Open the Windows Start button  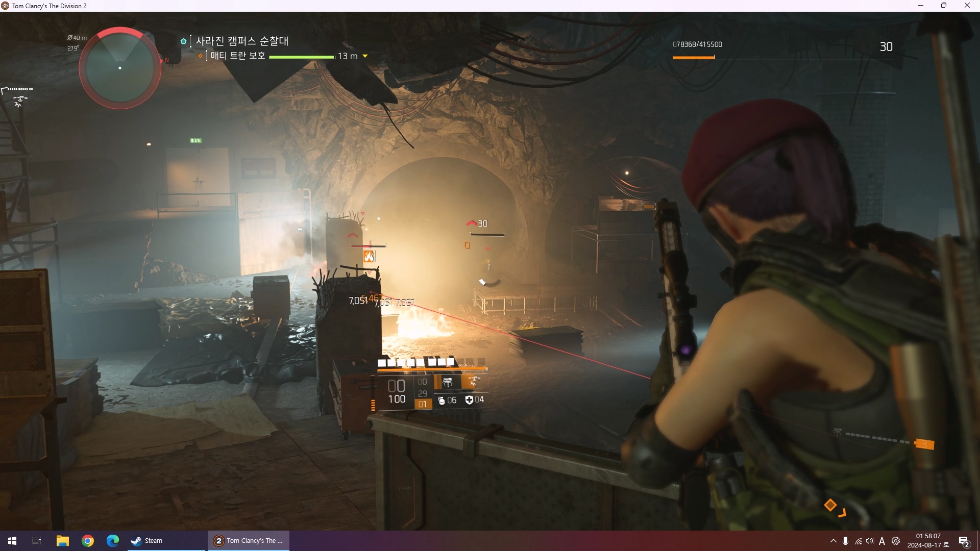tap(12, 541)
